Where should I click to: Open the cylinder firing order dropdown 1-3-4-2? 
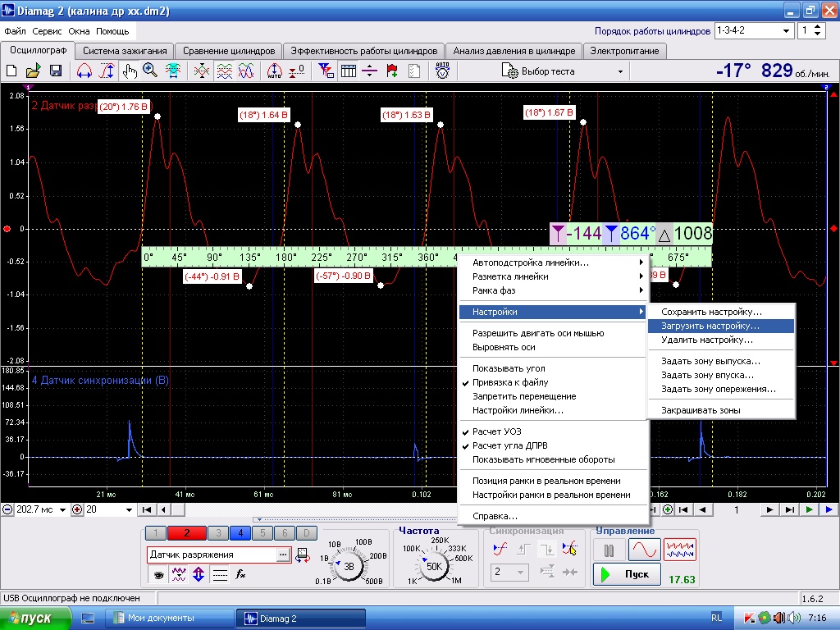pos(786,31)
